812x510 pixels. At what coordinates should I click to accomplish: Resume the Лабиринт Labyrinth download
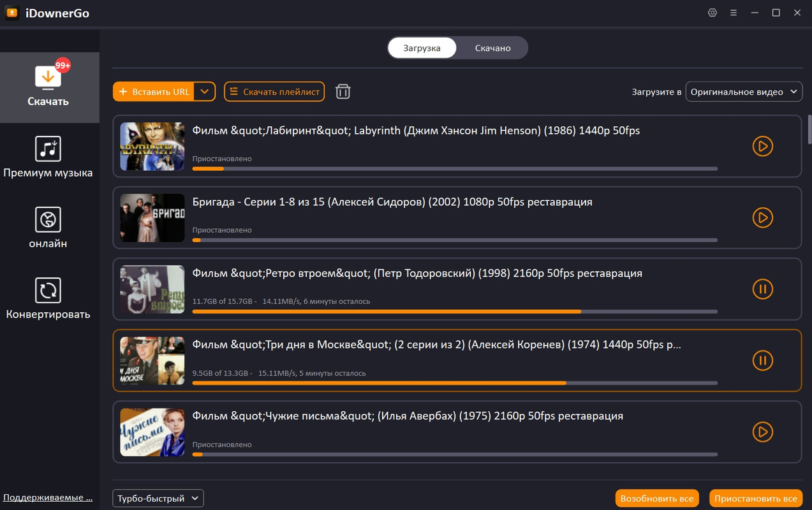click(x=762, y=147)
